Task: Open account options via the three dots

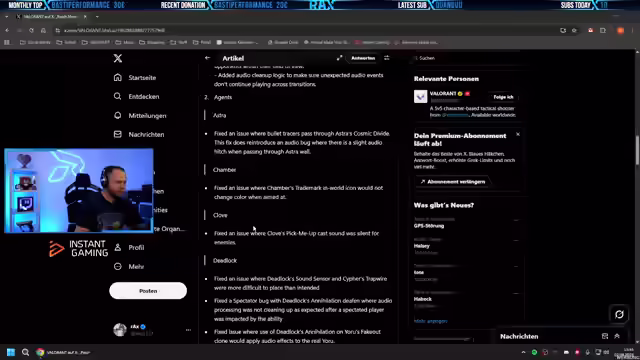Action: pyautogui.click(x=188, y=330)
